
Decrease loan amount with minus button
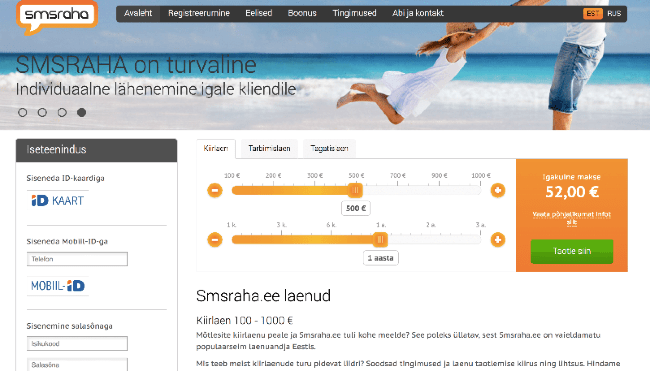[x=215, y=190]
